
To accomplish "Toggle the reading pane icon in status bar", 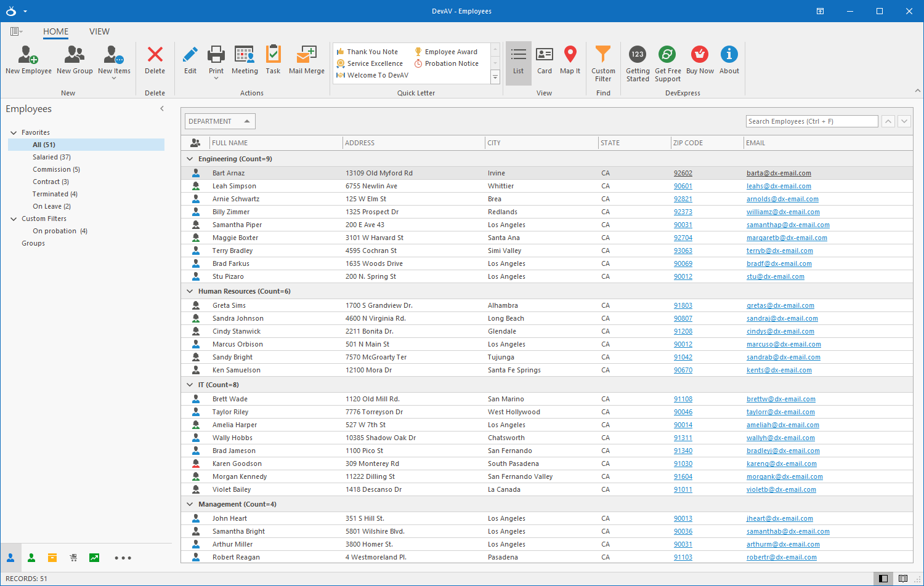I will [x=885, y=579].
